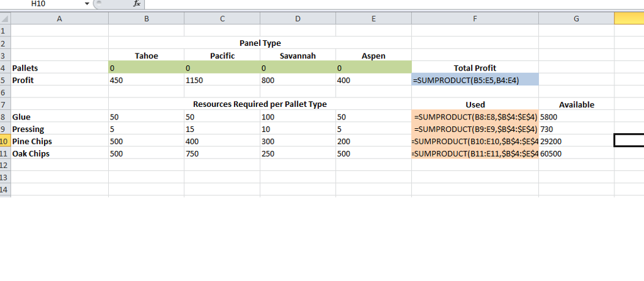Select the Oak Chips Savannah value 250
This screenshot has width=644, height=281.
pos(297,153)
